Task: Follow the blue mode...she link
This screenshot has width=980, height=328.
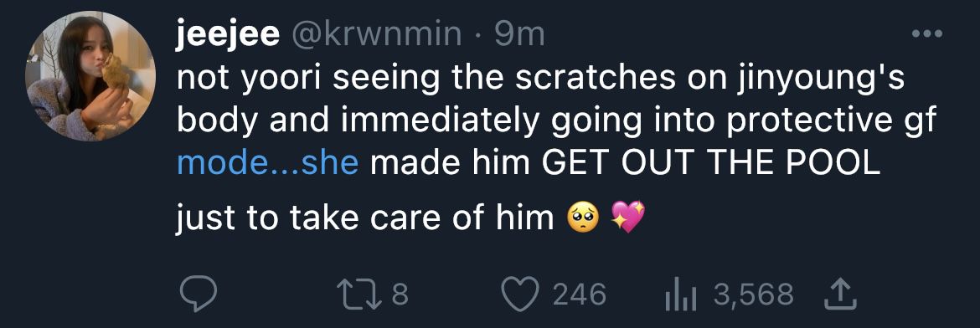Action: point(267,163)
